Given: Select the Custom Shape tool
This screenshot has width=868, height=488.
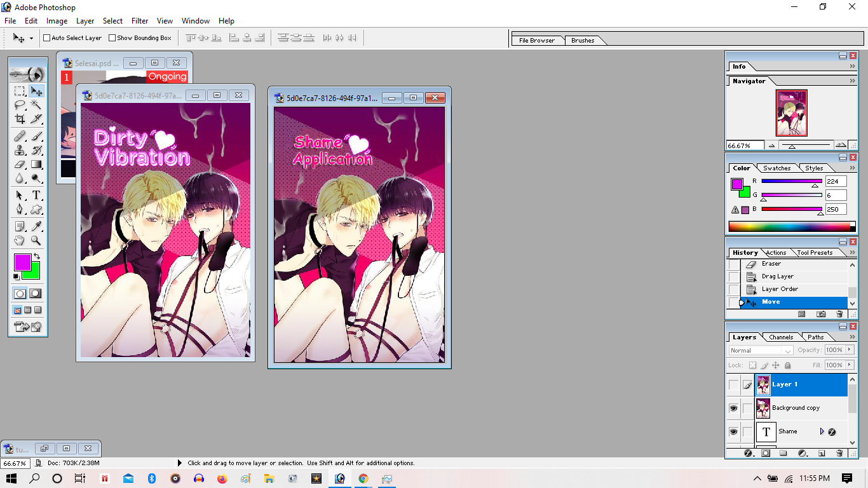Looking at the screenshot, I should (36, 209).
